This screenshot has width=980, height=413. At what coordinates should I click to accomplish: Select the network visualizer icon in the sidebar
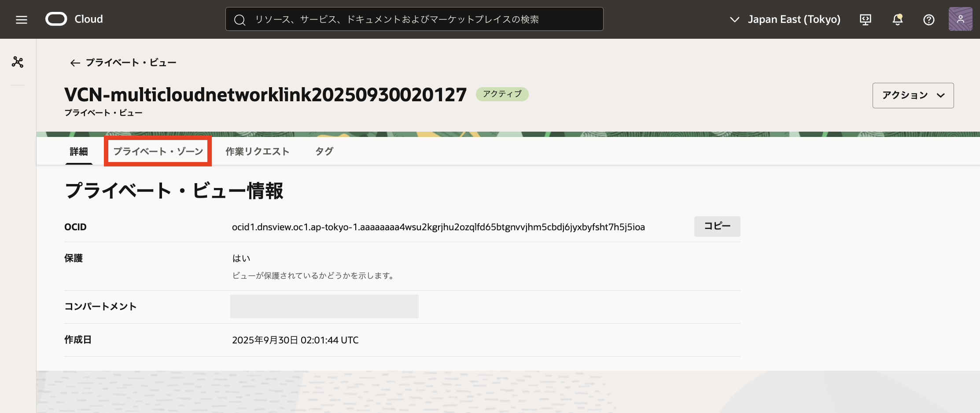(x=18, y=62)
